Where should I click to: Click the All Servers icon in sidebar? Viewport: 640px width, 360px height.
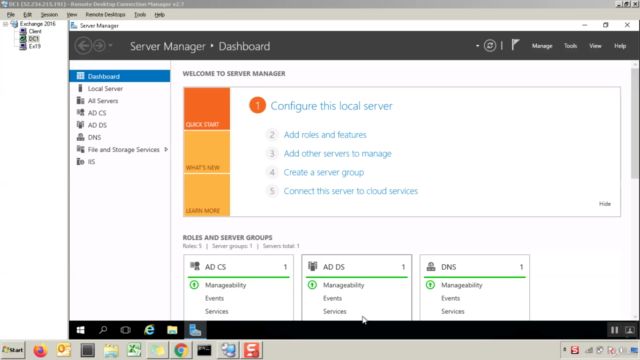80,100
